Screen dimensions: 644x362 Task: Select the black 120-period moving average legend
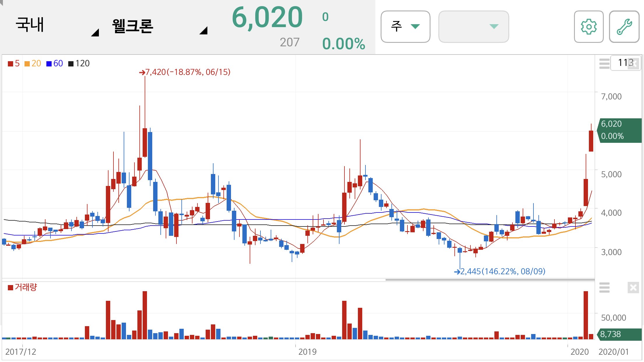click(79, 64)
